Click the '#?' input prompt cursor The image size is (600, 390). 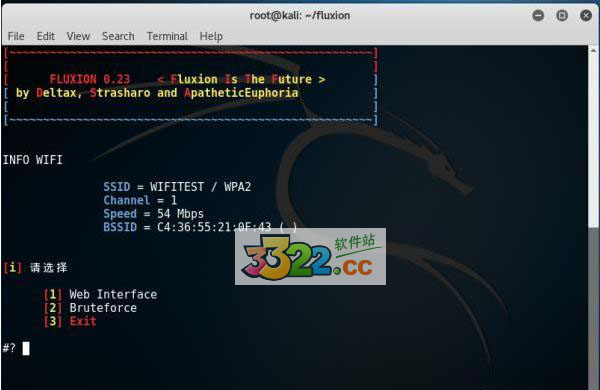tap(26, 348)
